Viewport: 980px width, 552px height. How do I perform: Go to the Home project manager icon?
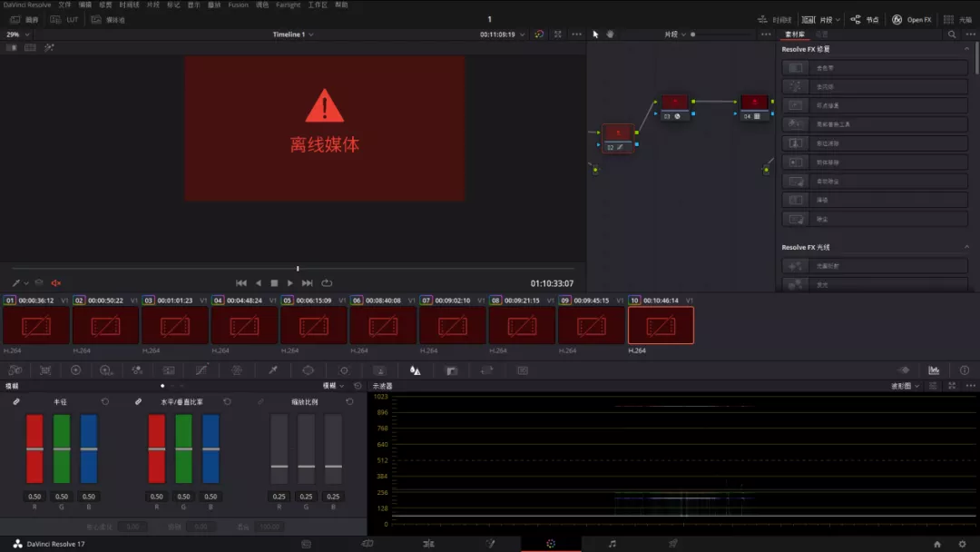(x=936, y=544)
